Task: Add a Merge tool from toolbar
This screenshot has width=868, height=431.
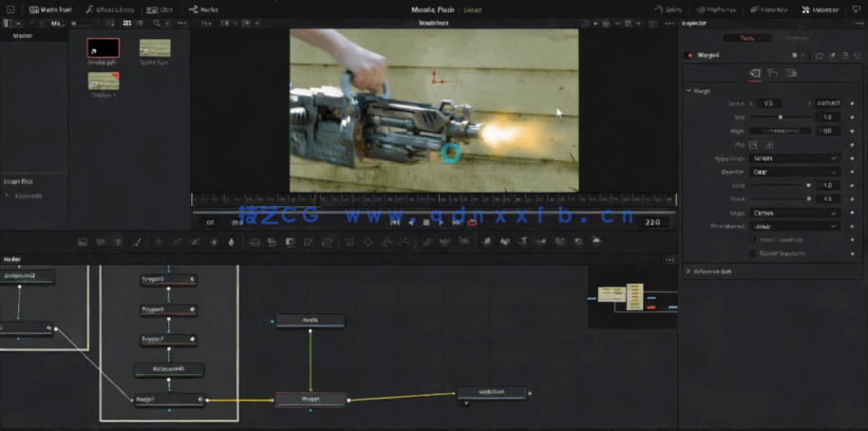Action: 255,242
